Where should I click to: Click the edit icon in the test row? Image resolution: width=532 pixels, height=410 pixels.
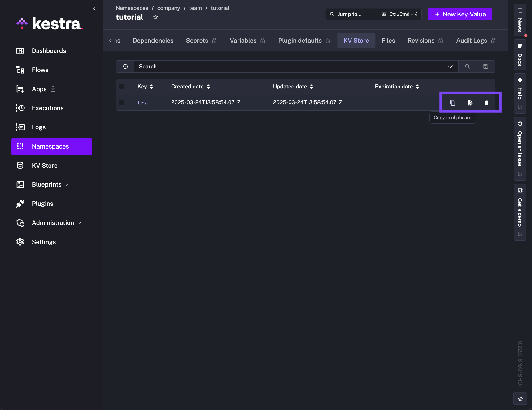[470, 103]
